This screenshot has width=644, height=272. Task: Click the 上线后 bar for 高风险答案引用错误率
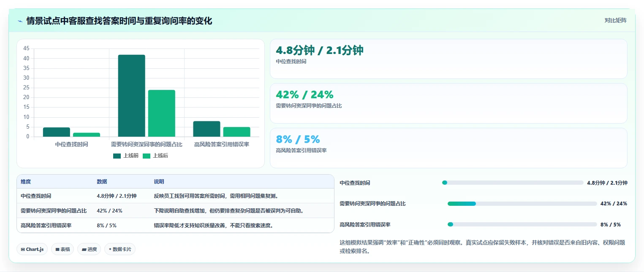pos(237,132)
